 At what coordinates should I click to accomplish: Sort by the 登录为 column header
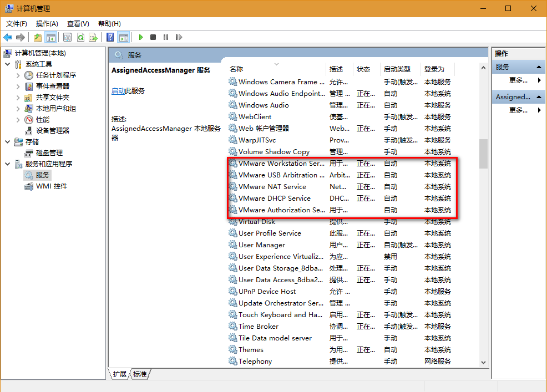pos(438,69)
